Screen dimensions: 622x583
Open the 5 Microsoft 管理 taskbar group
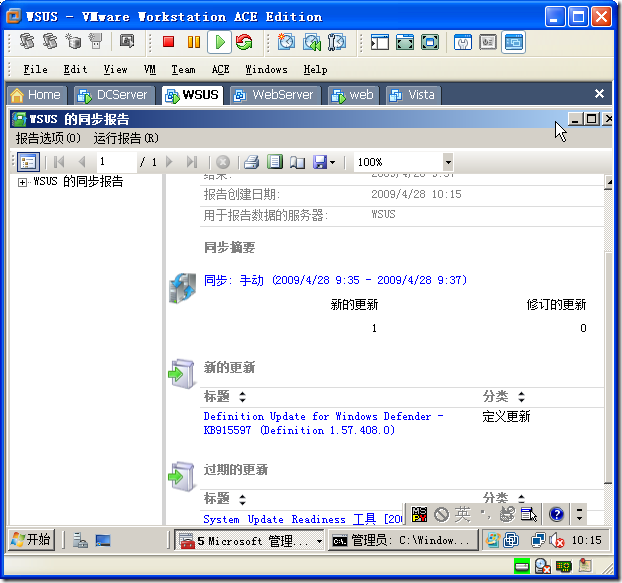(249, 541)
